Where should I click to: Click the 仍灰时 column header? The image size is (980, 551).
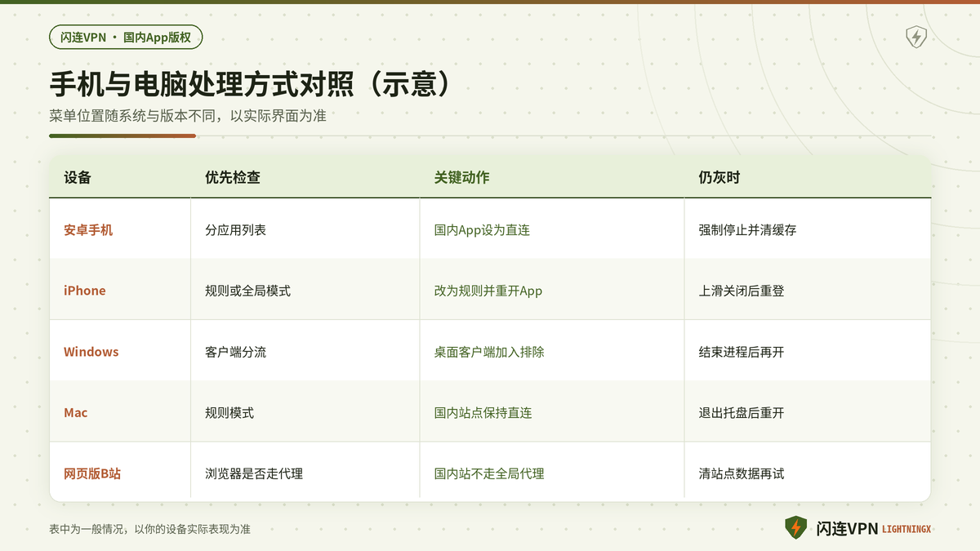tap(719, 177)
